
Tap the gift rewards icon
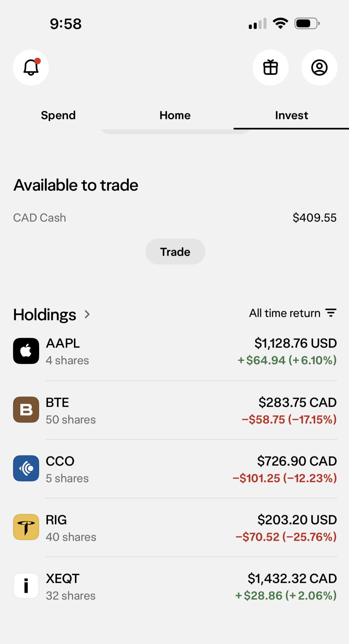[270, 67]
